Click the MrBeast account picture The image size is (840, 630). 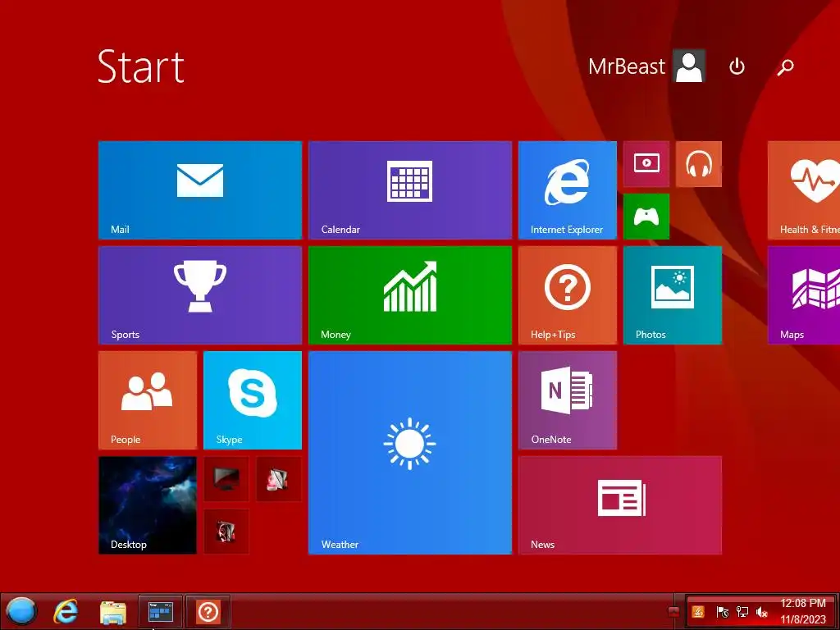pyautogui.click(x=689, y=66)
